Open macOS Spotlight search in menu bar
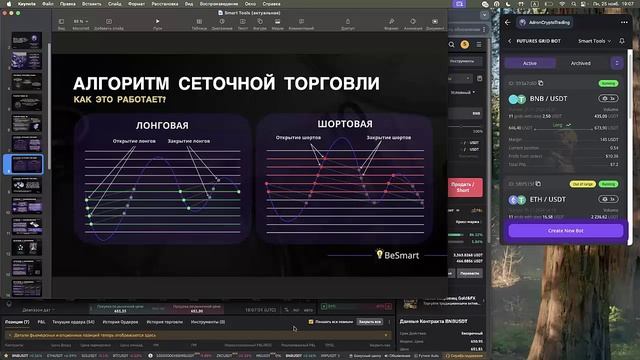Image resolution: width=640 pixels, height=360 pixels. coord(573,4)
